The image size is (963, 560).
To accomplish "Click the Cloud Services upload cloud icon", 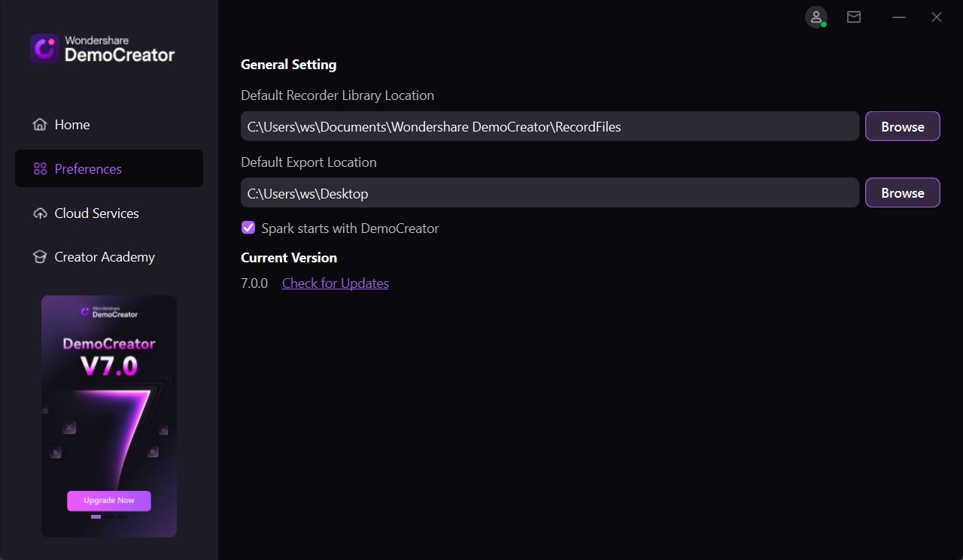I will (40, 213).
